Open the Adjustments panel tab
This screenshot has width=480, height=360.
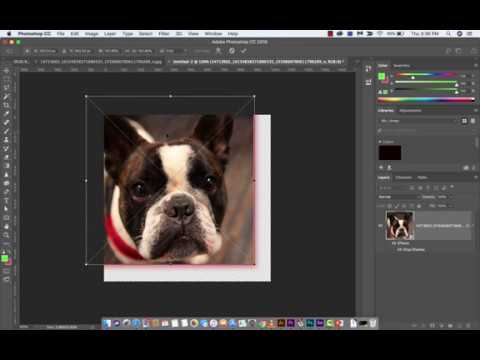tap(410, 111)
